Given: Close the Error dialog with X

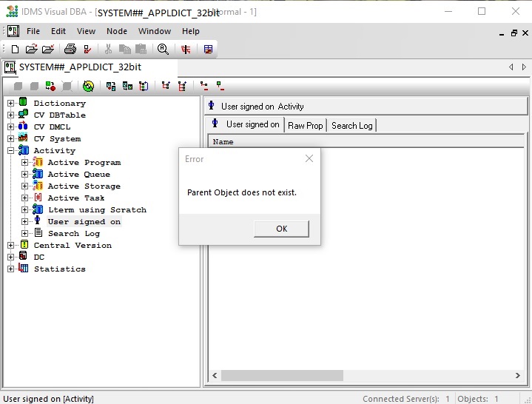Looking at the screenshot, I should pyautogui.click(x=309, y=158).
